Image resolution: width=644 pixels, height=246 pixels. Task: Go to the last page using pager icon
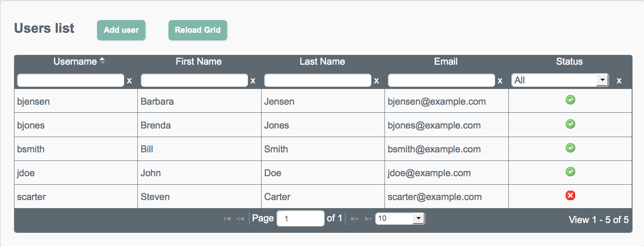click(x=368, y=219)
